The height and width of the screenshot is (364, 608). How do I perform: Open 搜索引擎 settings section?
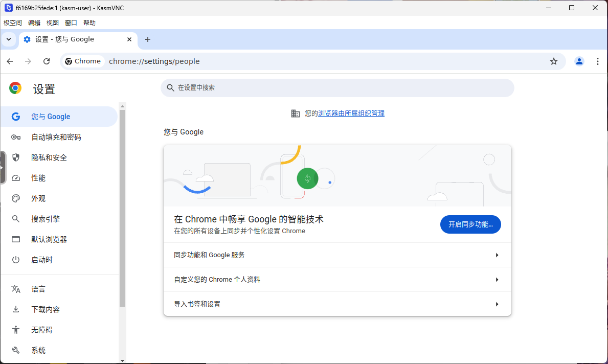click(59, 219)
